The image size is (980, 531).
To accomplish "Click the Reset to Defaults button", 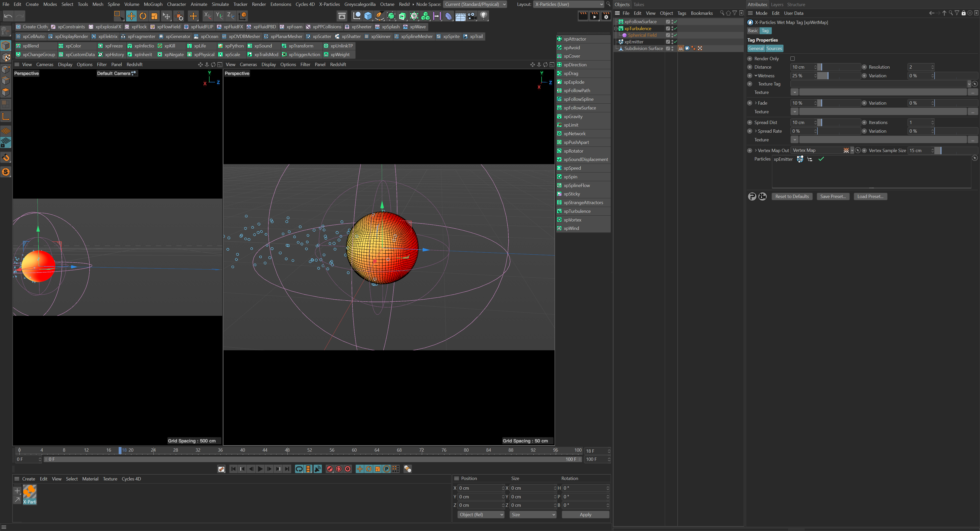I will (792, 197).
